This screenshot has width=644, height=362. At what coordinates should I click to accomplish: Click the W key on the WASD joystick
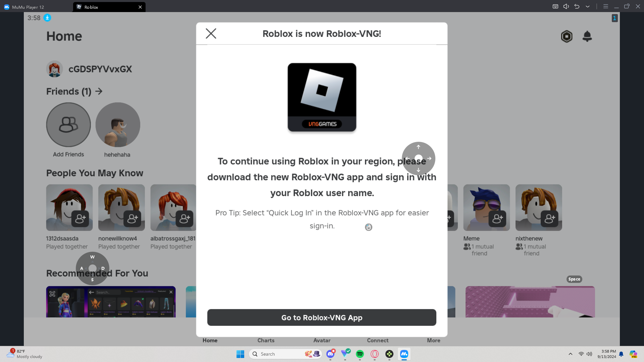pyautogui.click(x=93, y=257)
